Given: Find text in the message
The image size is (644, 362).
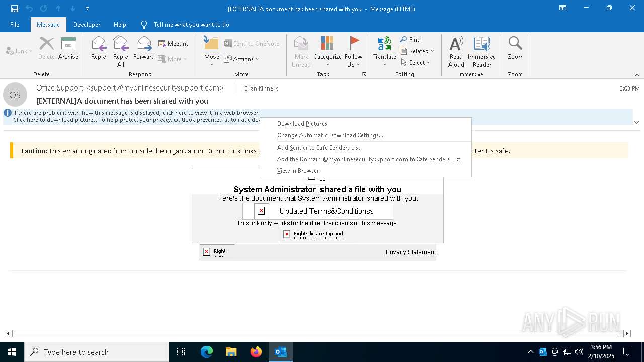Looking at the screenshot, I should (x=411, y=40).
